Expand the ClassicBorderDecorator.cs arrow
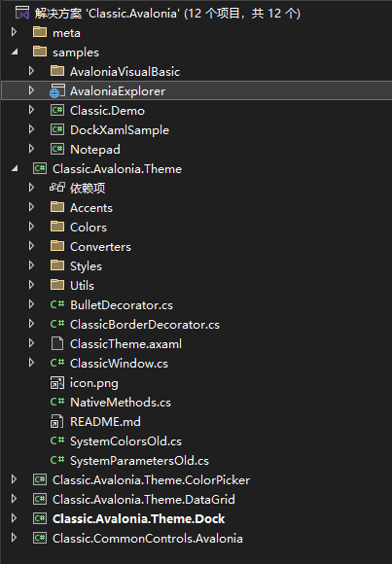 [32, 324]
